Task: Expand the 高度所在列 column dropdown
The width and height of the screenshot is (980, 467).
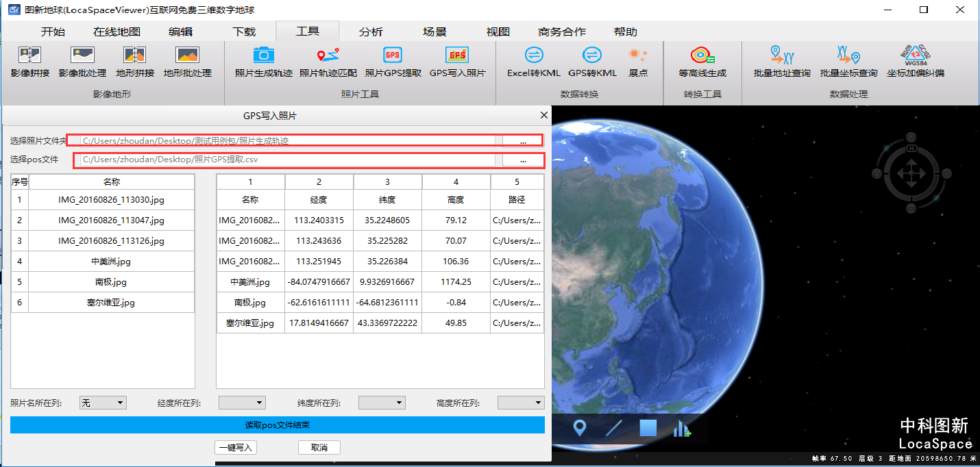Action: click(x=521, y=403)
